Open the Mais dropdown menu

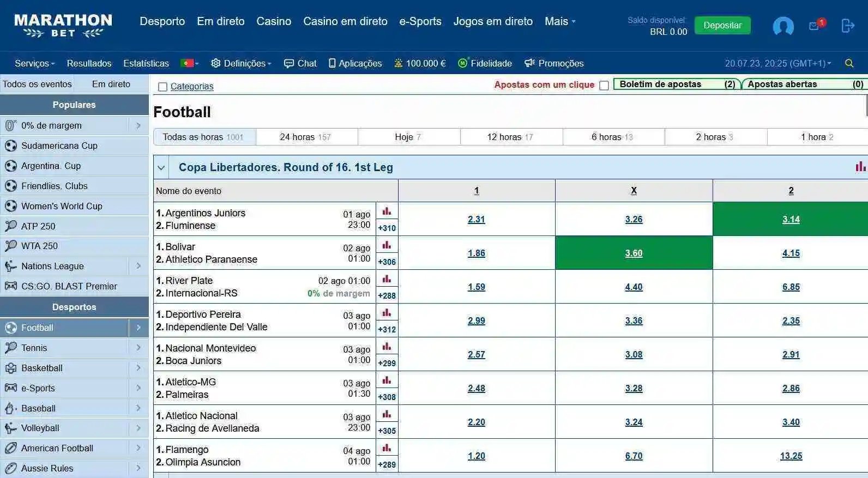(560, 21)
